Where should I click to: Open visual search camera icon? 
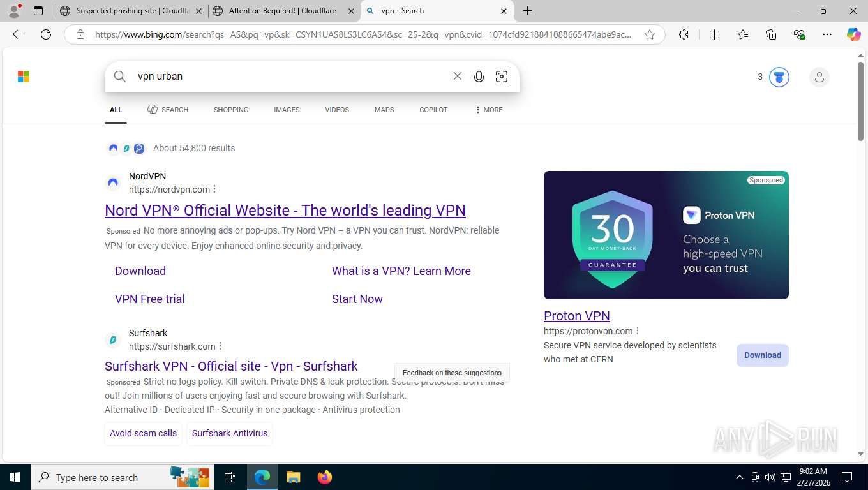(x=502, y=77)
